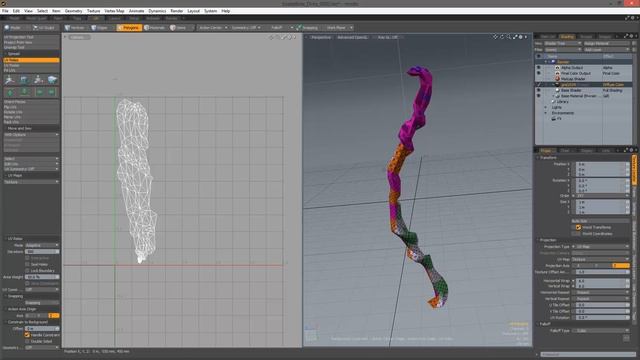The image size is (640, 360).
Task: Select Vertices selection mode button
Action: (x=75, y=28)
